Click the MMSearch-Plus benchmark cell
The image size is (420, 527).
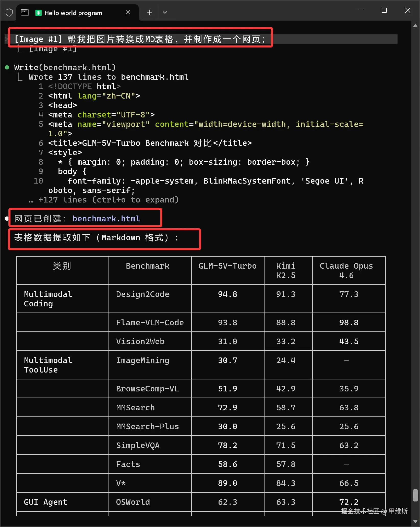tap(150, 426)
